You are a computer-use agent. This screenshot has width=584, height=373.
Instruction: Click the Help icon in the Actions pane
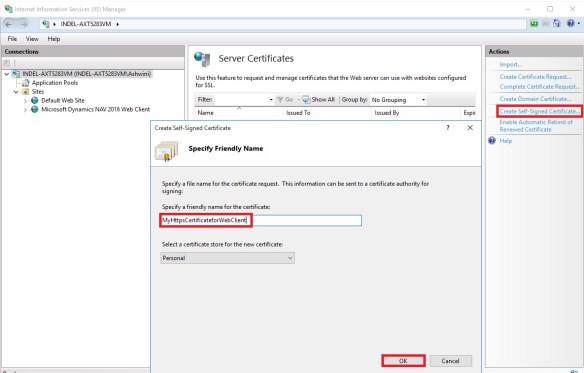(x=492, y=140)
